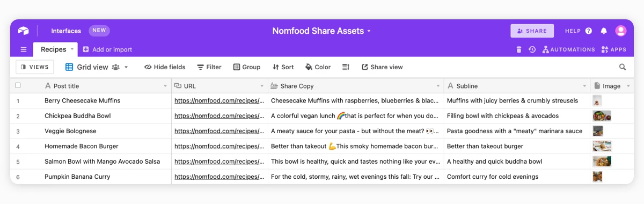Image resolution: width=644 pixels, height=204 pixels.
Task: Open the Help question mark icon
Action: pyautogui.click(x=589, y=31)
